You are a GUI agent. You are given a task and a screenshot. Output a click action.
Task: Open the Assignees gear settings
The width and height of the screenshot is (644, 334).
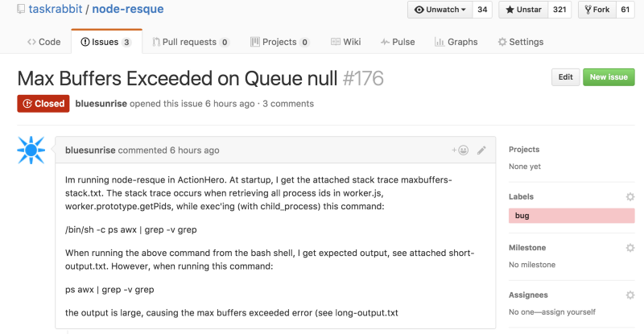(x=630, y=295)
